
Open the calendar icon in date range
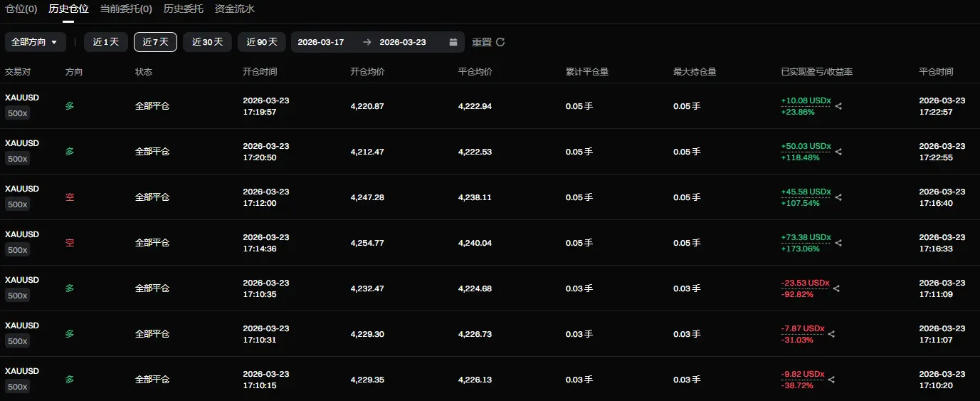pyautogui.click(x=453, y=42)
